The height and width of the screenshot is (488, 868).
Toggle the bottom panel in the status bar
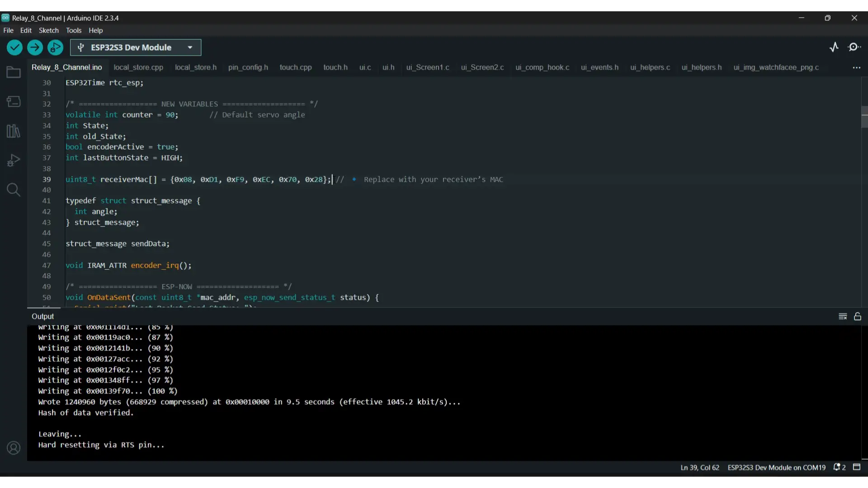coord(857,467)
